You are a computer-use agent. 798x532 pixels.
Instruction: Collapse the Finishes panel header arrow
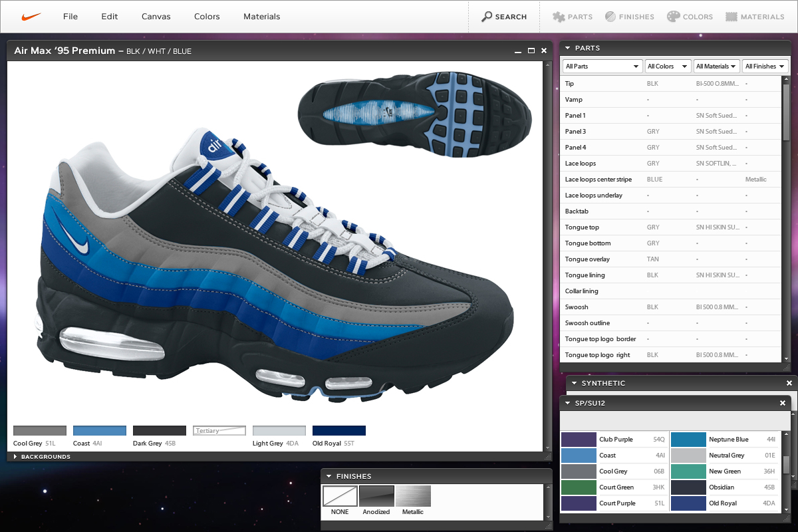click(329, 476)
